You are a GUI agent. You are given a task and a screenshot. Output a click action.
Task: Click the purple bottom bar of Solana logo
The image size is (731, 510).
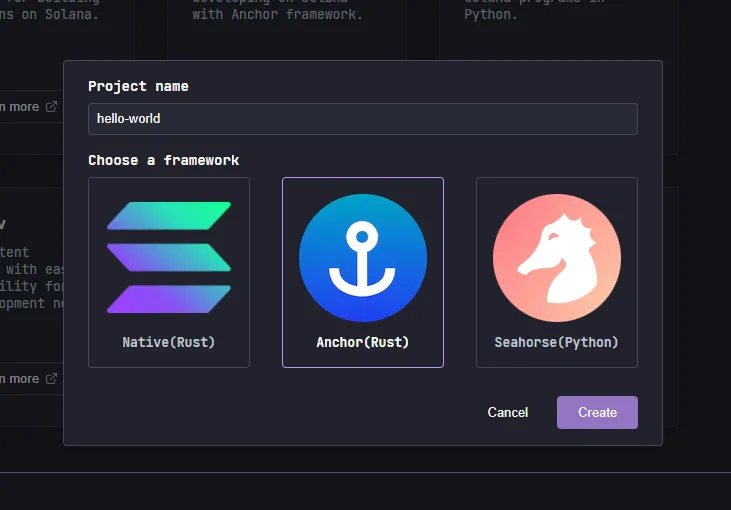pos(169,299)
